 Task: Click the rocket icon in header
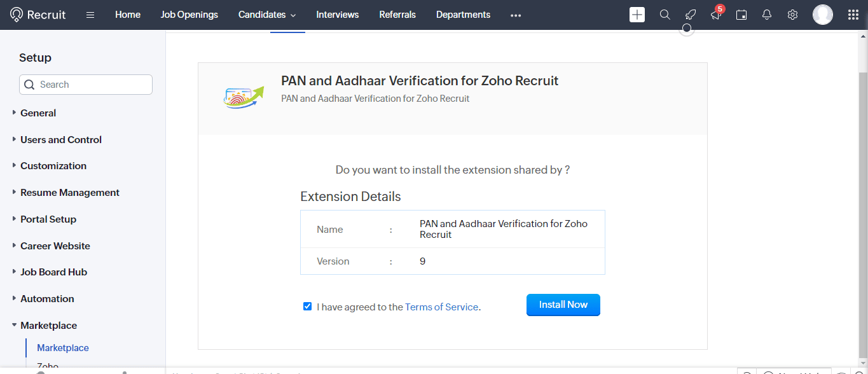pyautogui.click(x=690, y=15)
